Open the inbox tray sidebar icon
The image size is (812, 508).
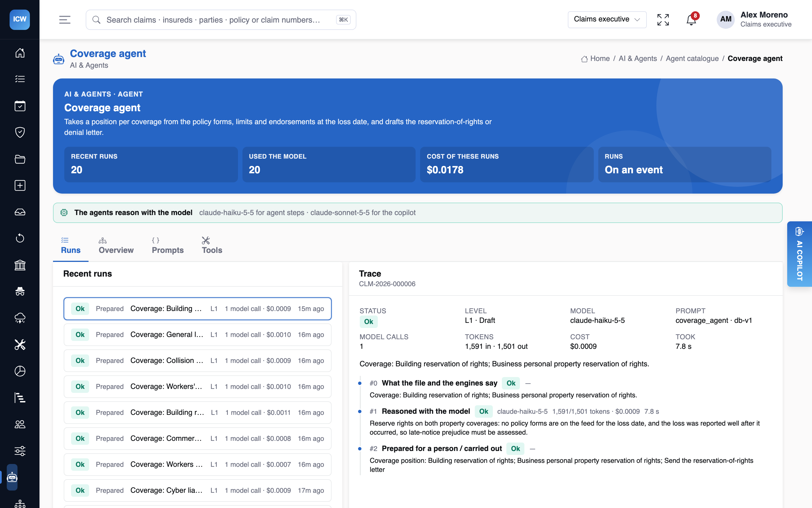click(x=20, y=212)
